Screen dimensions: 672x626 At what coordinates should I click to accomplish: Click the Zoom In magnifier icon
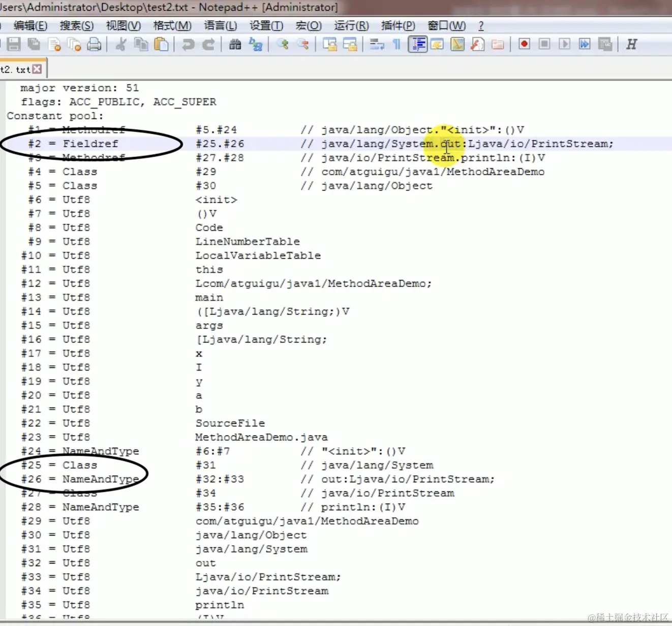282,44
